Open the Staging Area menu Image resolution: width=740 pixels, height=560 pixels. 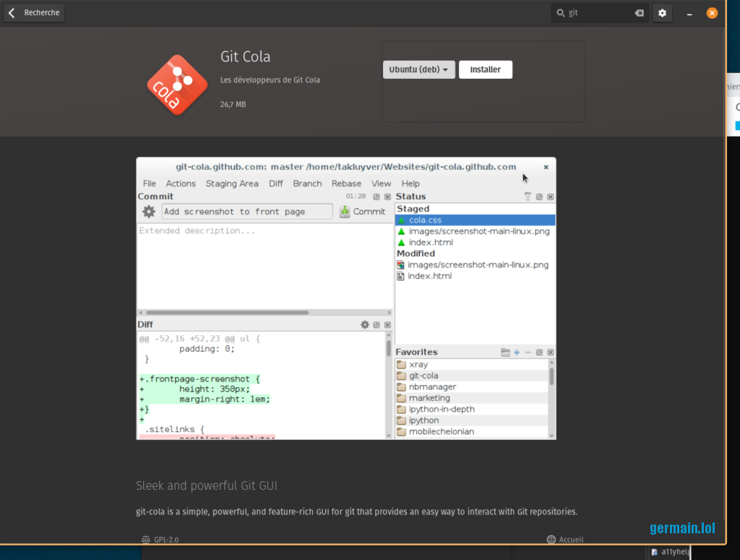pyautogui.click(x=231, y=184)
